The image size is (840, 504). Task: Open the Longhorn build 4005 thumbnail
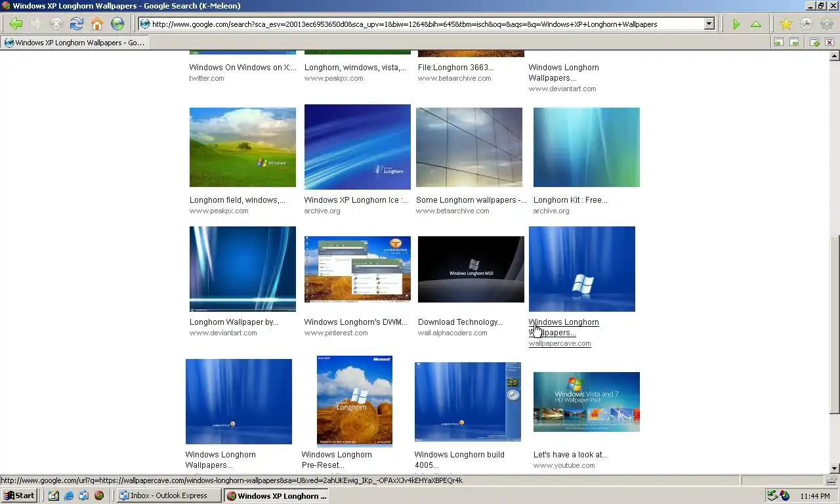pyautogui.click(x=468, y=402)
